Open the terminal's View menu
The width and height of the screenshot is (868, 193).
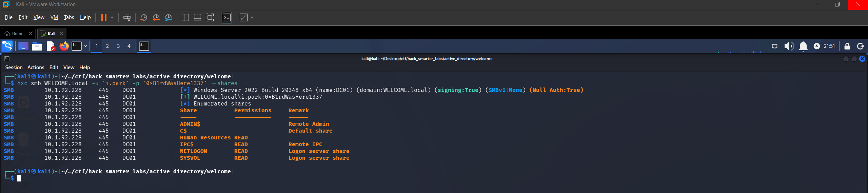pyautogui.click(x=68, y=67)
